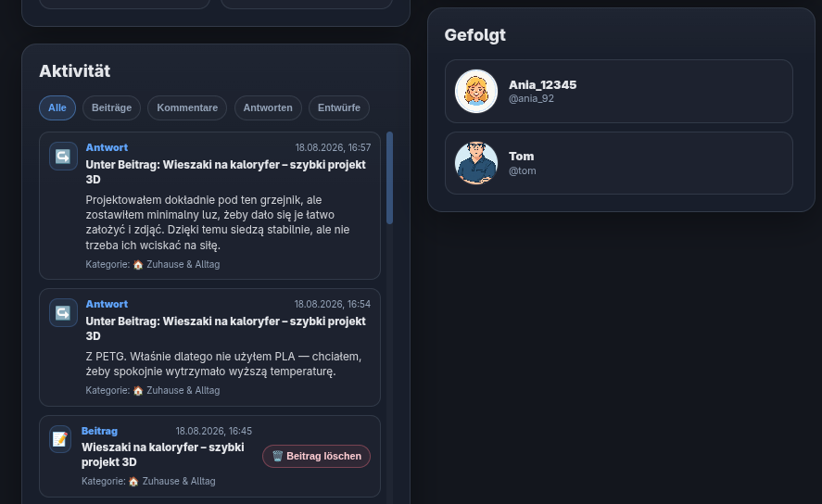Click Zuhause & Alltag under the 16:54 reply
Screen dimensions: 822x504
point(183,391)
